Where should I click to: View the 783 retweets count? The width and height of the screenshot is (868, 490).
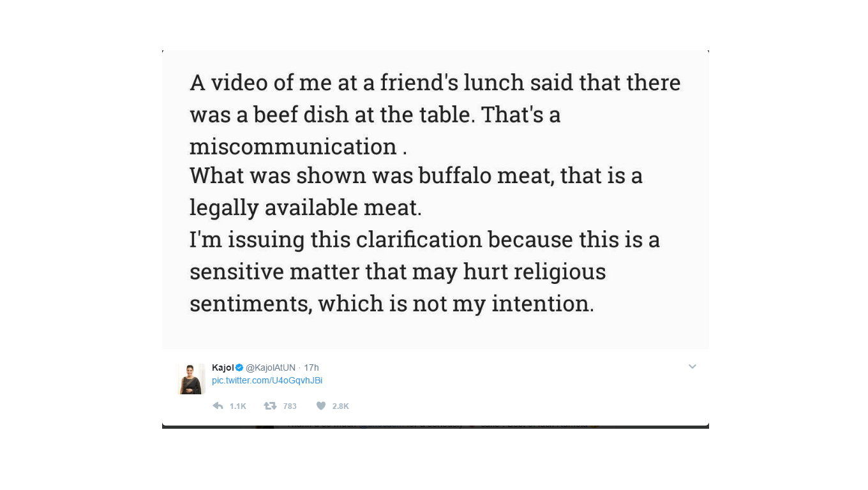click(x=290, y=406)
